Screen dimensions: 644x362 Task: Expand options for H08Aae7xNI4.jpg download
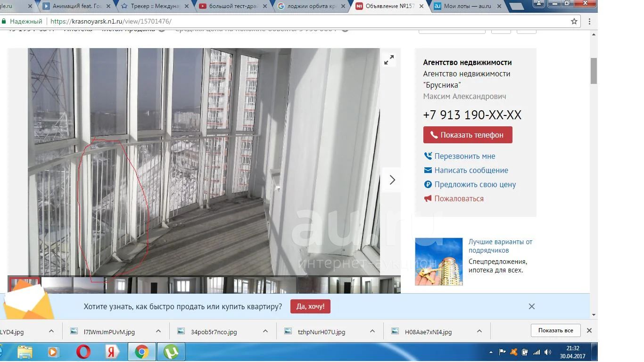point(479,331)
